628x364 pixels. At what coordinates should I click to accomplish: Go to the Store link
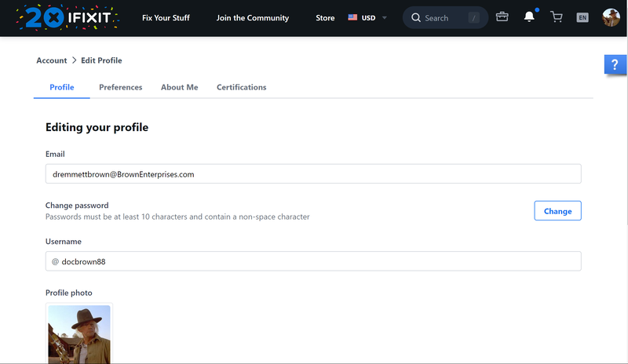(x=325, y=18)
